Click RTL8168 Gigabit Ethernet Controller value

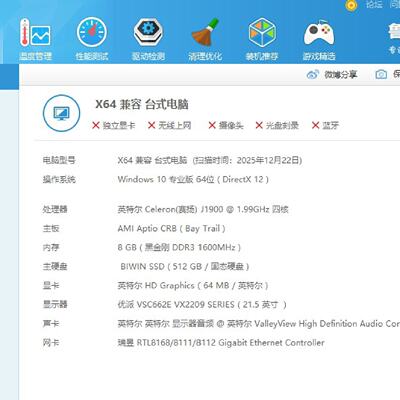pos(221,342)
